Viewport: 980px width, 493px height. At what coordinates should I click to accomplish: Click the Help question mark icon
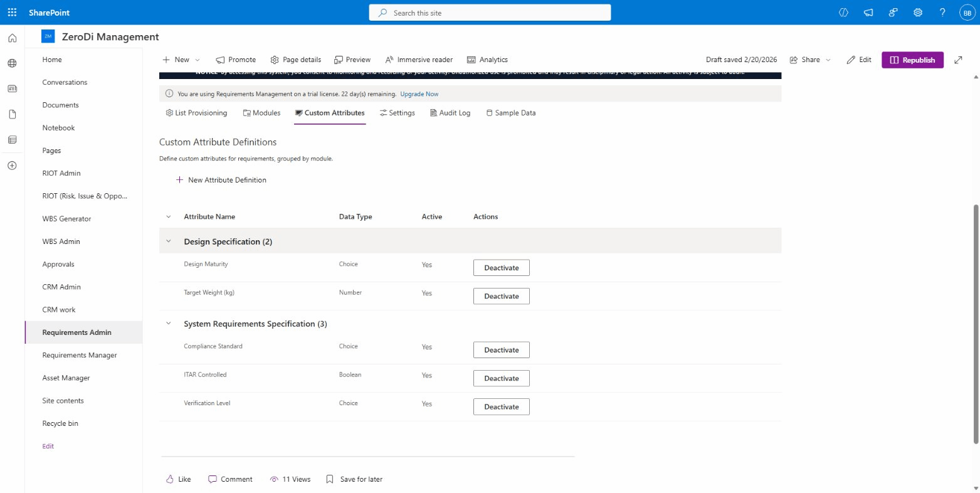point(942,12)
